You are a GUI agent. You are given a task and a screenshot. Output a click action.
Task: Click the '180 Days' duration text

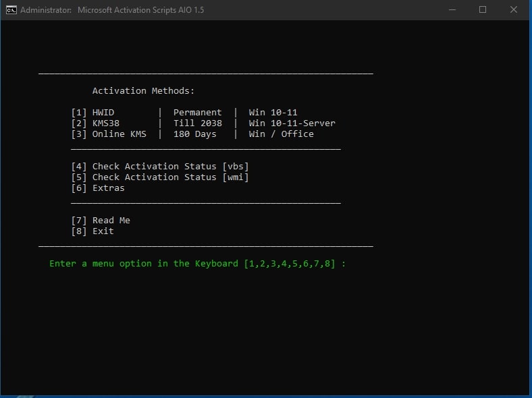(x=194, y=134)
